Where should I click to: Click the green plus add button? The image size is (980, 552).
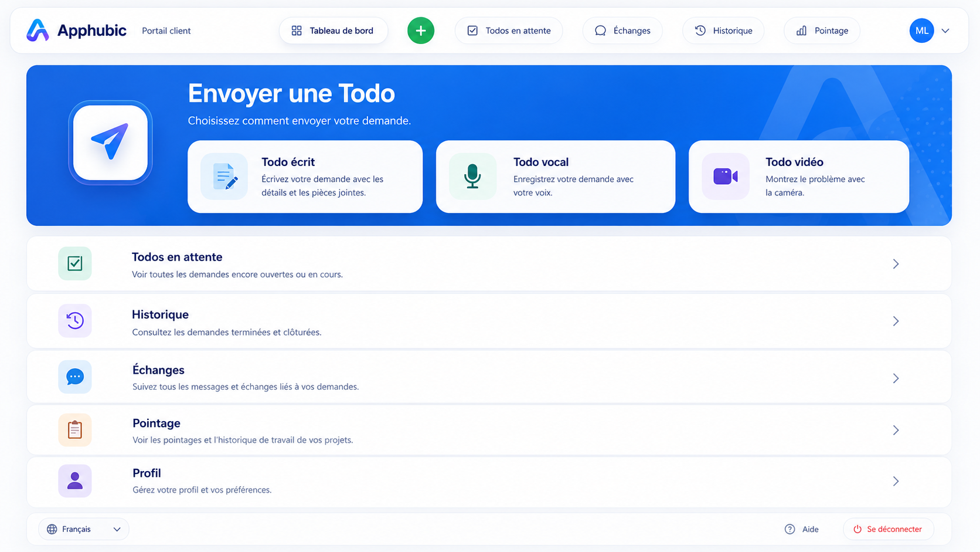[x=421, y=31]
